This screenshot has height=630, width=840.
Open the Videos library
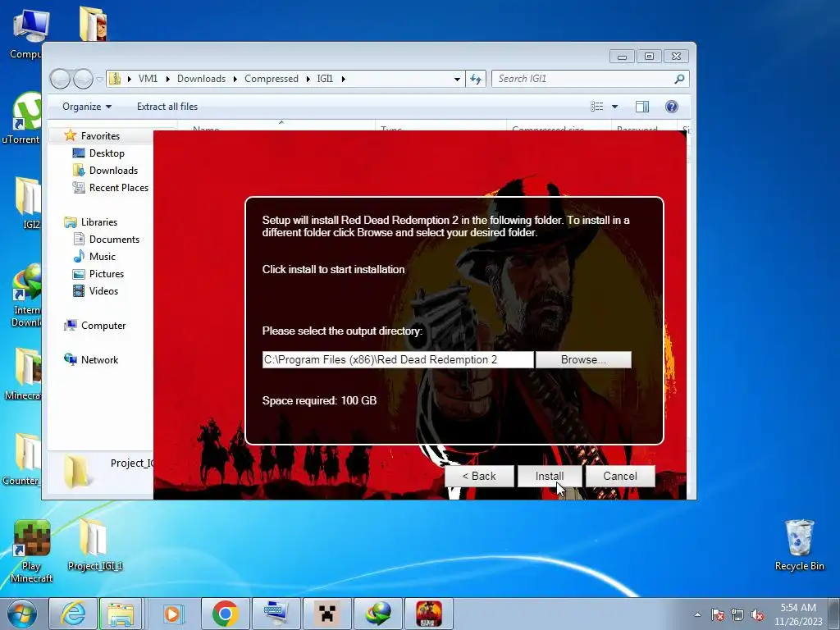(103, 291)
